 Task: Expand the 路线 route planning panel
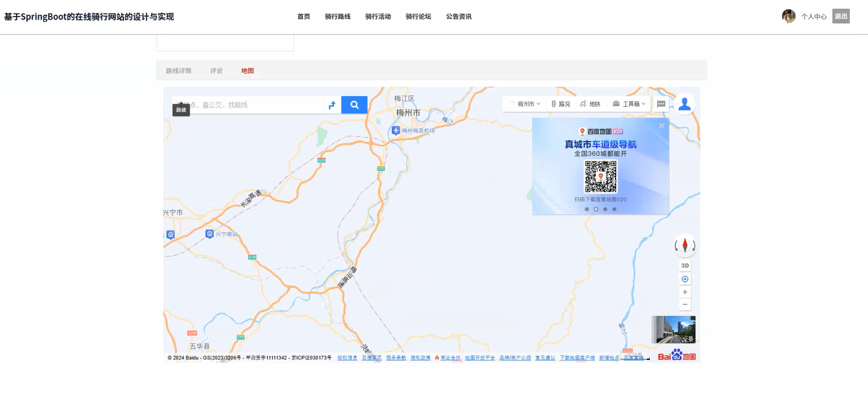[181, 110]
